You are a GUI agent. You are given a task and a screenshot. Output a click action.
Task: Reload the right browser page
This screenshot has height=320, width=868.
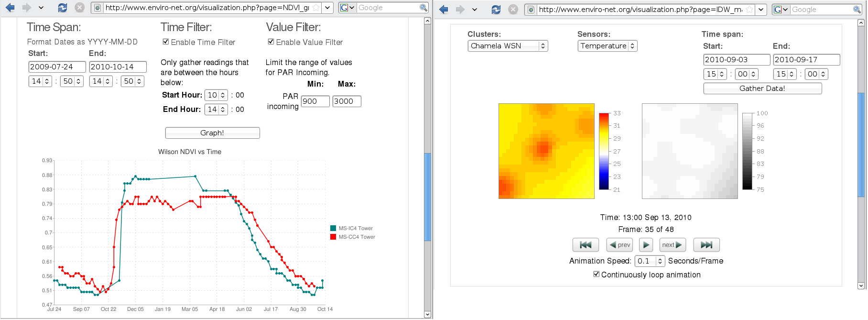496,10
